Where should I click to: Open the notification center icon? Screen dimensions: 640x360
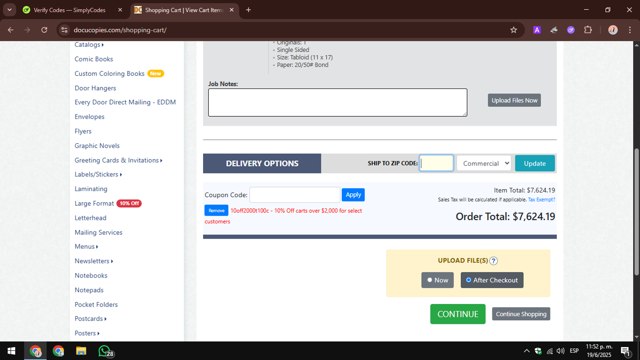[x=626, y=351]
